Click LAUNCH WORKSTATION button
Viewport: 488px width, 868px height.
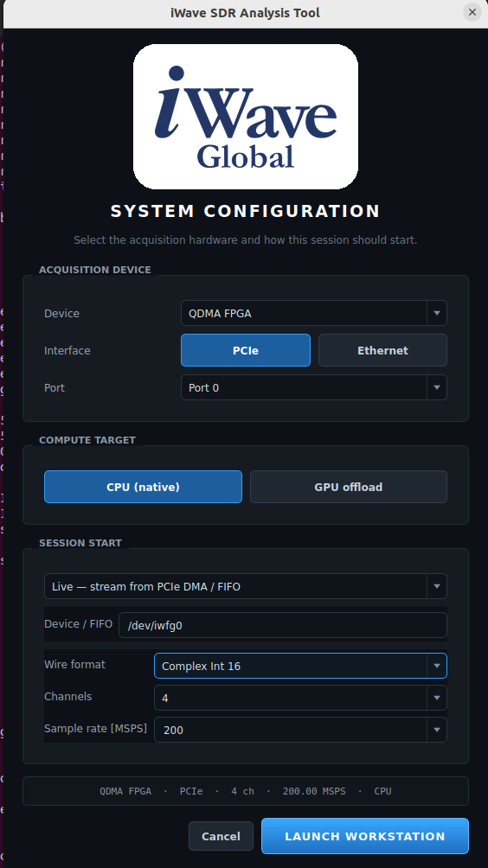click(365, 837)
